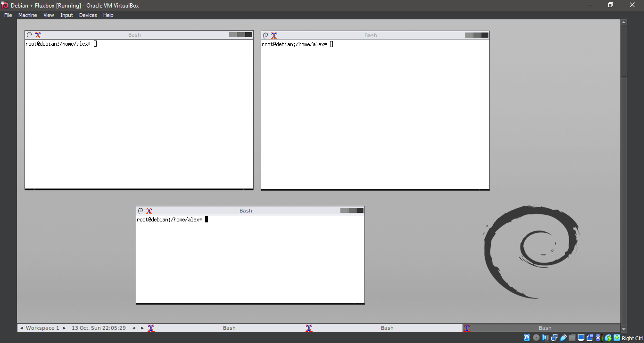Open audio settings from the speaker icon
This screenshot has height=343, width=644.
(545, 338)
